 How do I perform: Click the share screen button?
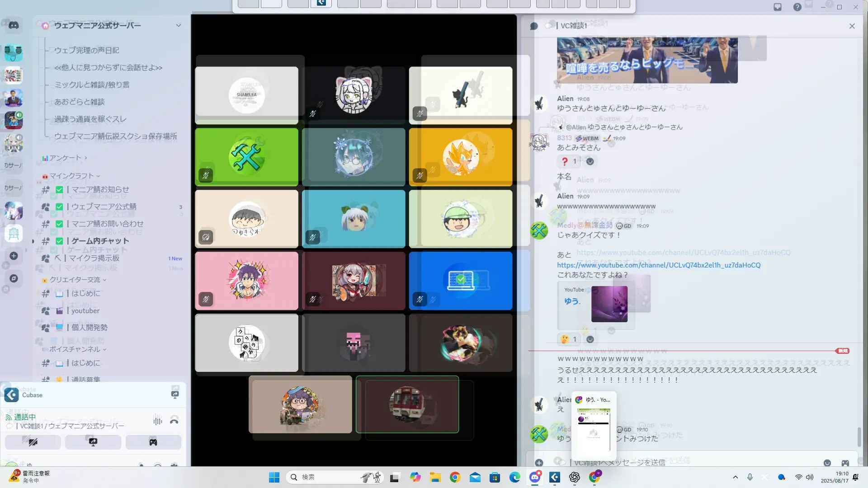click(93, 442)
